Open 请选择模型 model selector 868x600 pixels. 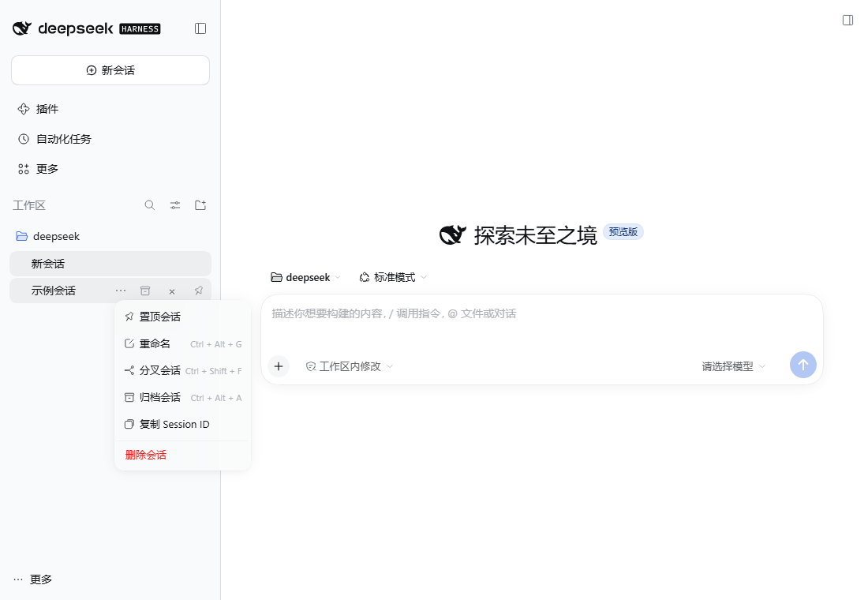pyautogui.click(x=734, y=366)
